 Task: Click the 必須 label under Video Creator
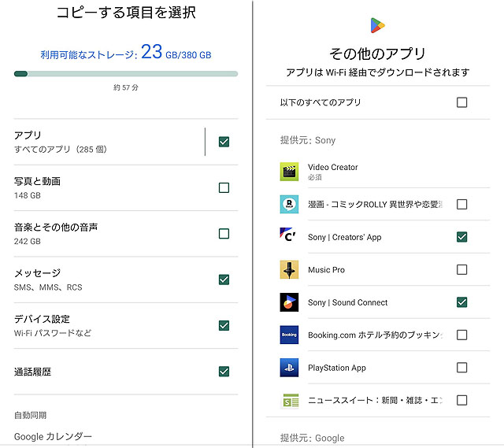[x=315, y=177]
